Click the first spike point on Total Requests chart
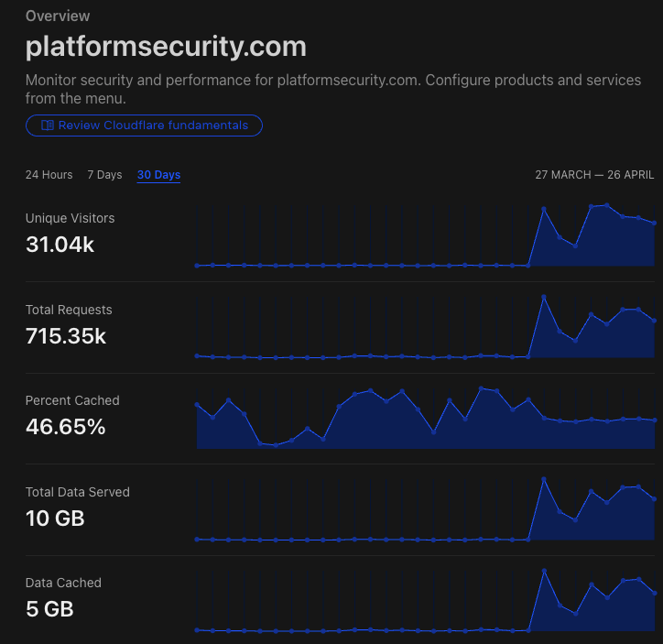The height and width of the screenshot is (644, 663). pos(544,297)
